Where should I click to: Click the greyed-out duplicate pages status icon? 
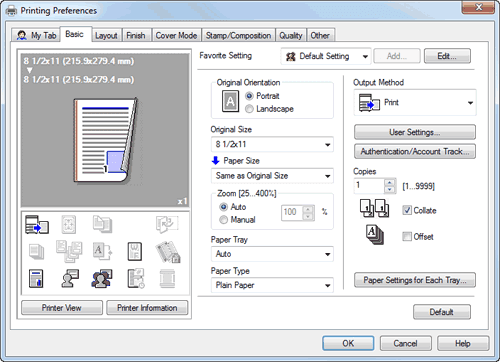click(102, 224)
